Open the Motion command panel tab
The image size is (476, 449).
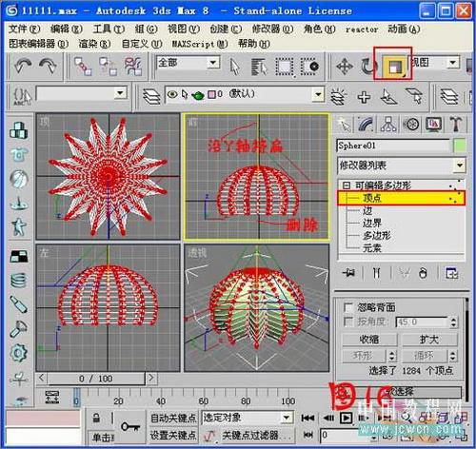[411, 125]
